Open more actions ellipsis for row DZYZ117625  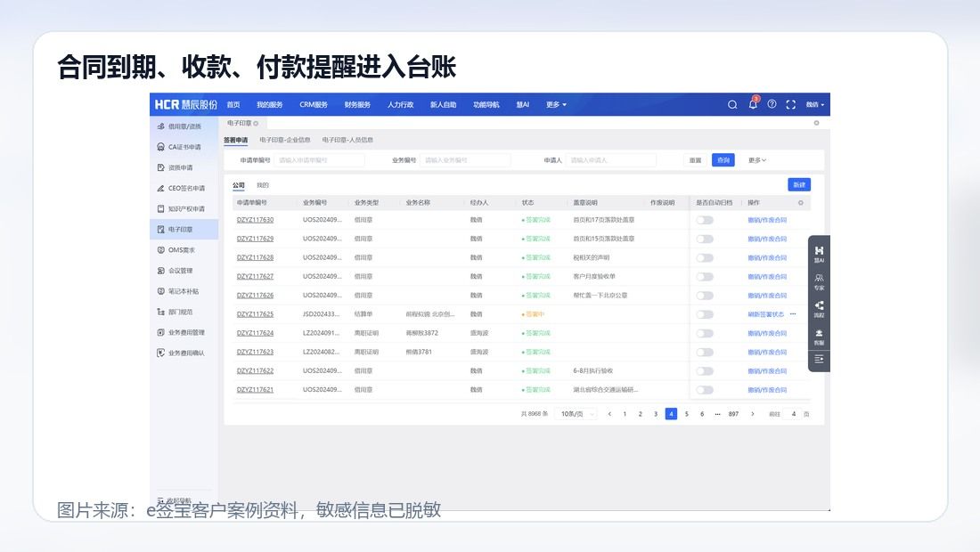click(793, 314)
